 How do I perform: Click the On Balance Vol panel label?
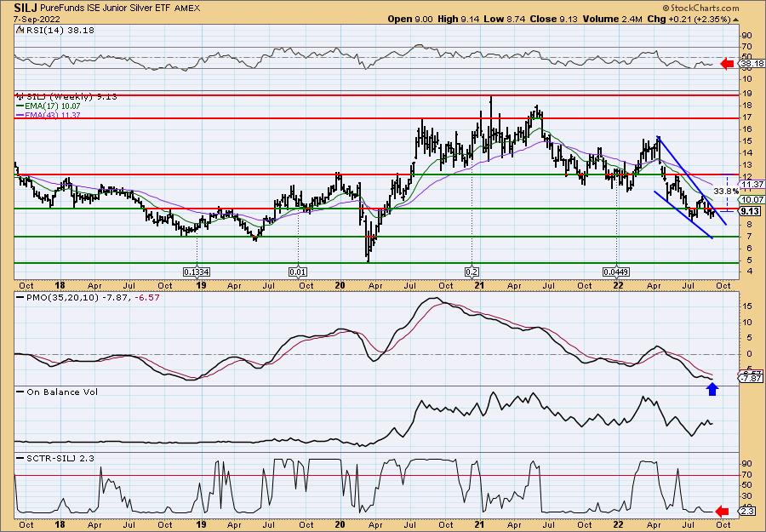point(57,392)
